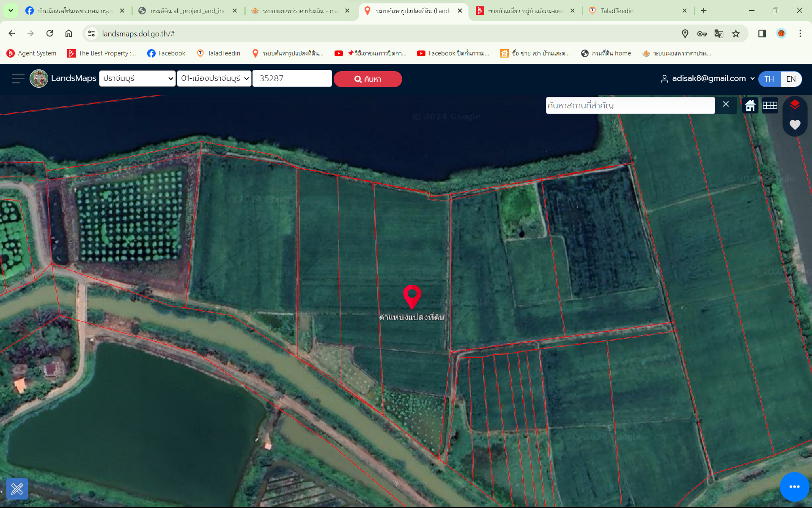Translate this page with the translate icon

pyautogui.click(x=719, y=33)
